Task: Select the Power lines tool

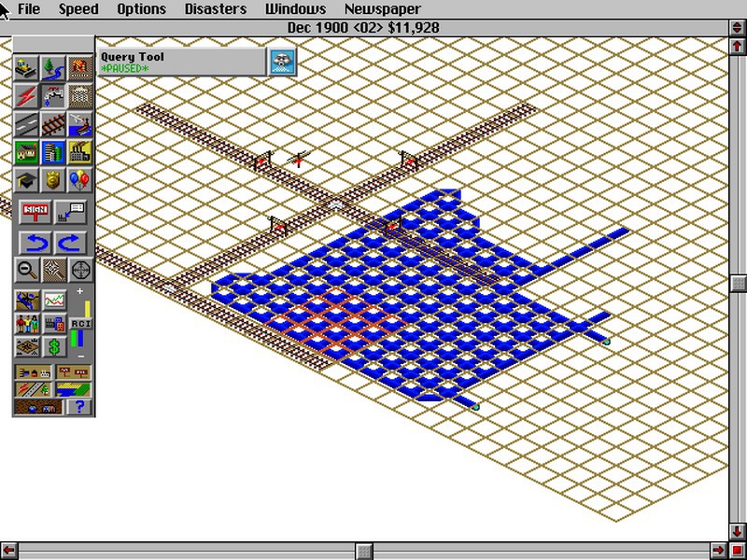Action: [x=26, y=96]
